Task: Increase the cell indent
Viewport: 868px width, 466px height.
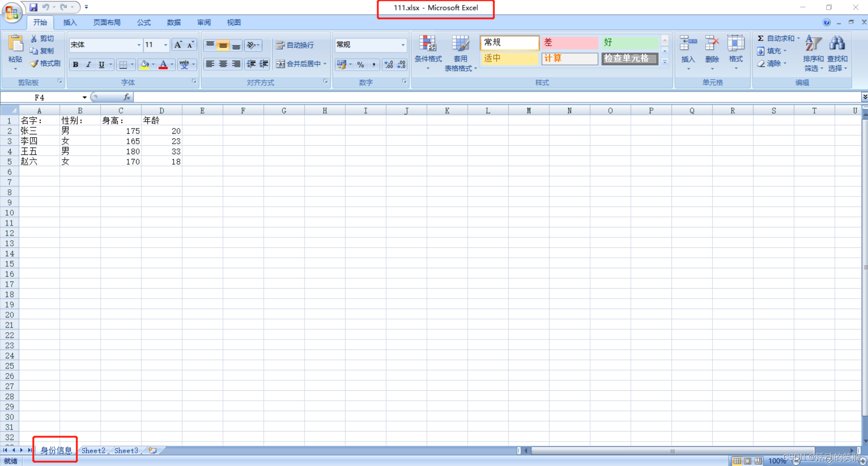Action: coord(264,64)
